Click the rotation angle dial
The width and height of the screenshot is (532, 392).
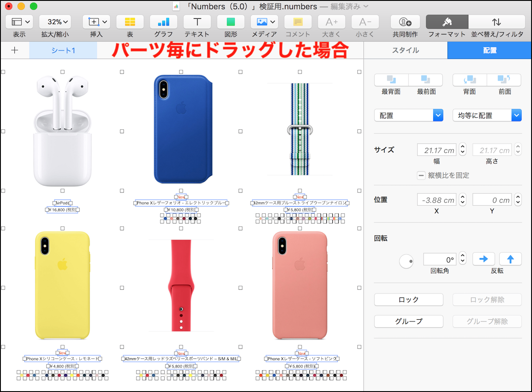pos(407,261)
